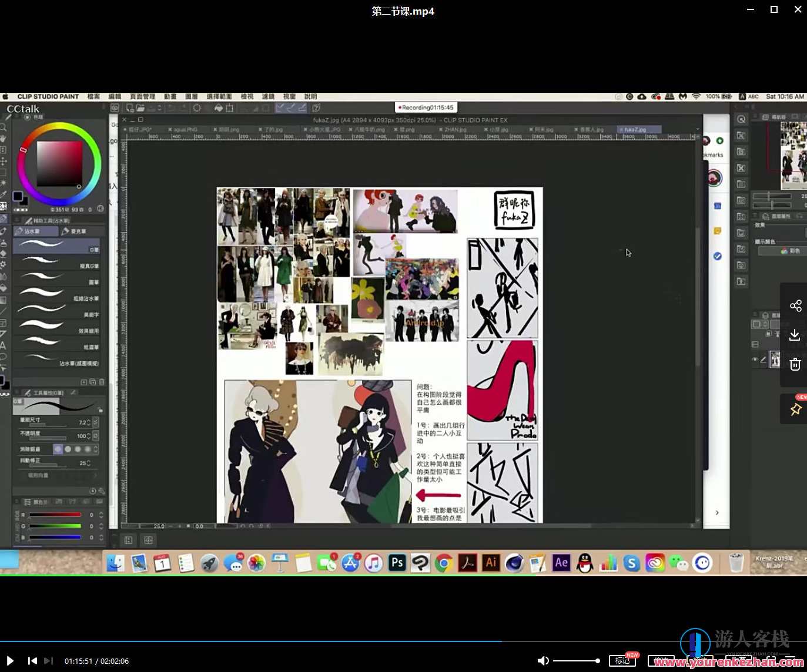Download the video using the download icon
Screen dimensions: 807x672
pos(795,335)
